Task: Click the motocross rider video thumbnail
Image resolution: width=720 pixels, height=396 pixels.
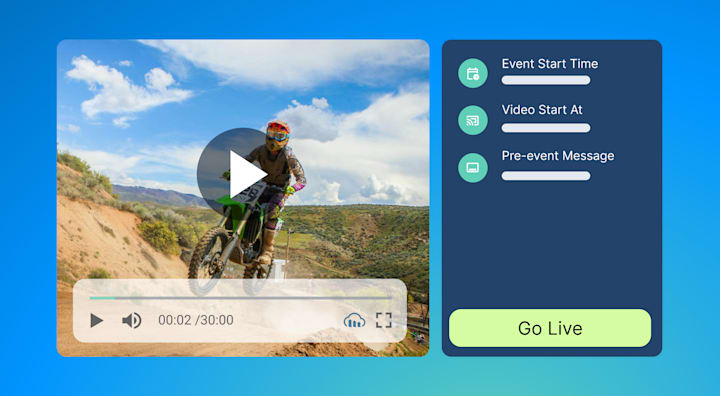Action: click(243, 198)
